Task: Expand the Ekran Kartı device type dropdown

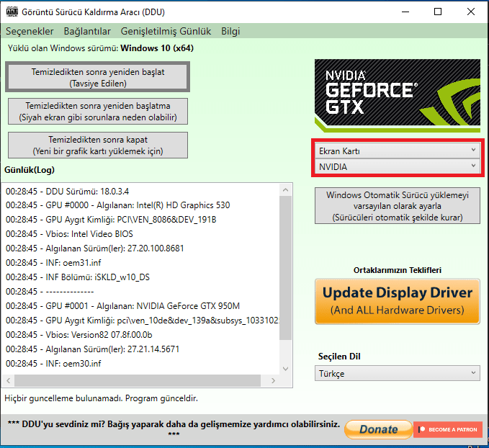Action: click(398, 151)
